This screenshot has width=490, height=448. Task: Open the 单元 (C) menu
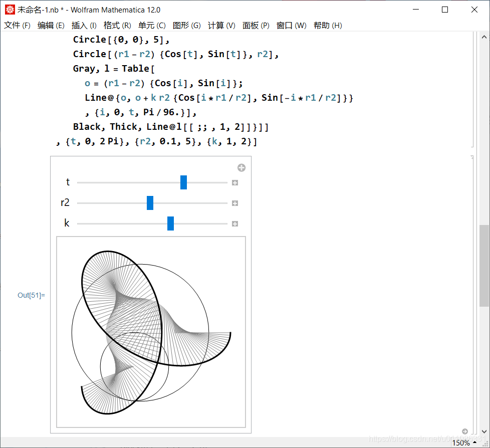(x=152, y=26)
